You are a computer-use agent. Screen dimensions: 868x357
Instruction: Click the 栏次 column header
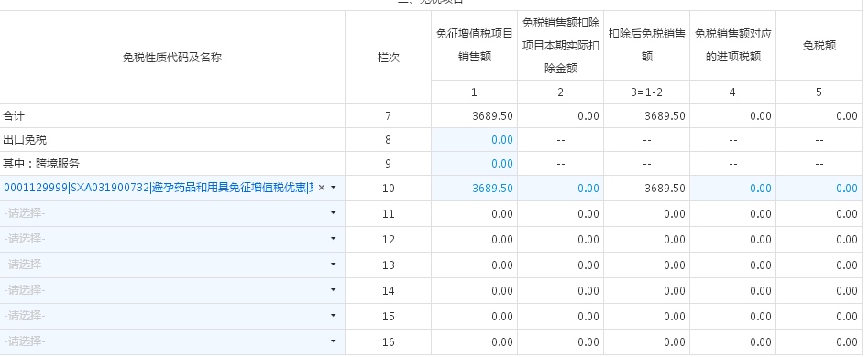pyautogui.click(x=388, y=58)
